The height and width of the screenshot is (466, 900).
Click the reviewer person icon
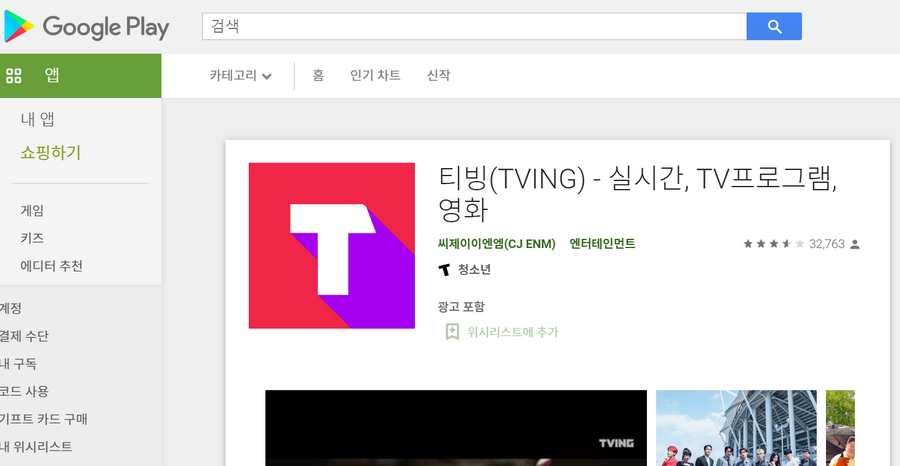pyautogui.click(x=855, y=244)
